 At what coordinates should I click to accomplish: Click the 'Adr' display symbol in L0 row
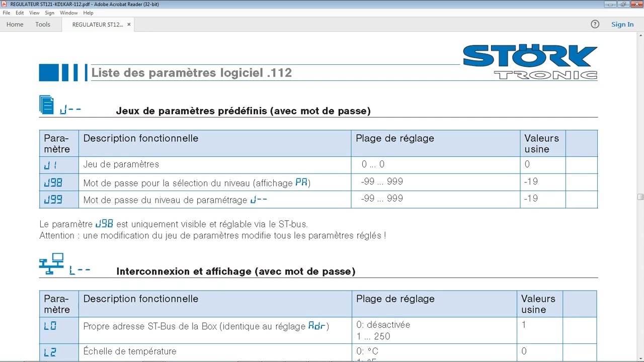317,326
